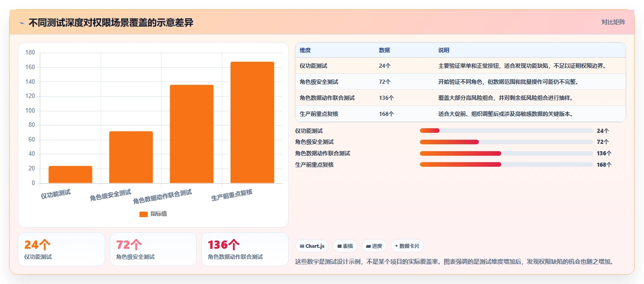Click the 168个 value beside the progress bar
644x284 pixels.
(604, 164)
